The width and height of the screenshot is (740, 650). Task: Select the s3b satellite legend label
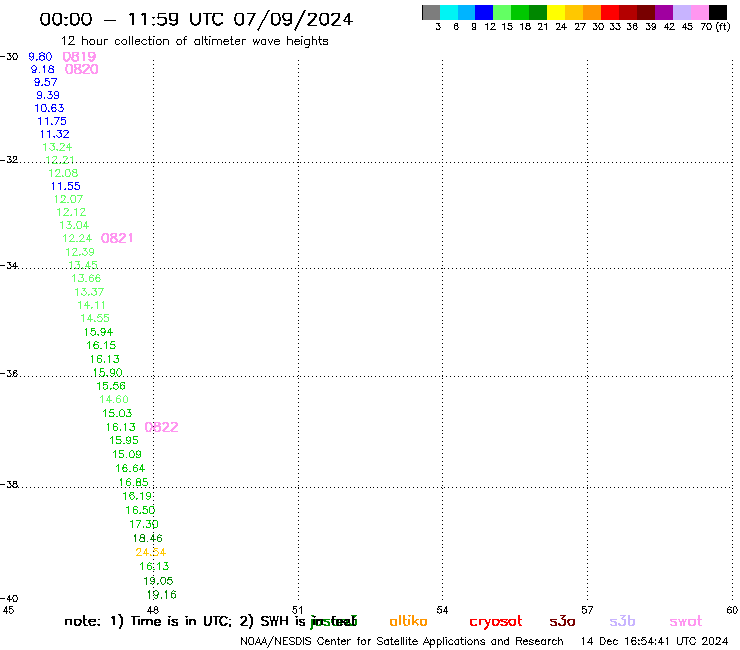coord(622,621)
